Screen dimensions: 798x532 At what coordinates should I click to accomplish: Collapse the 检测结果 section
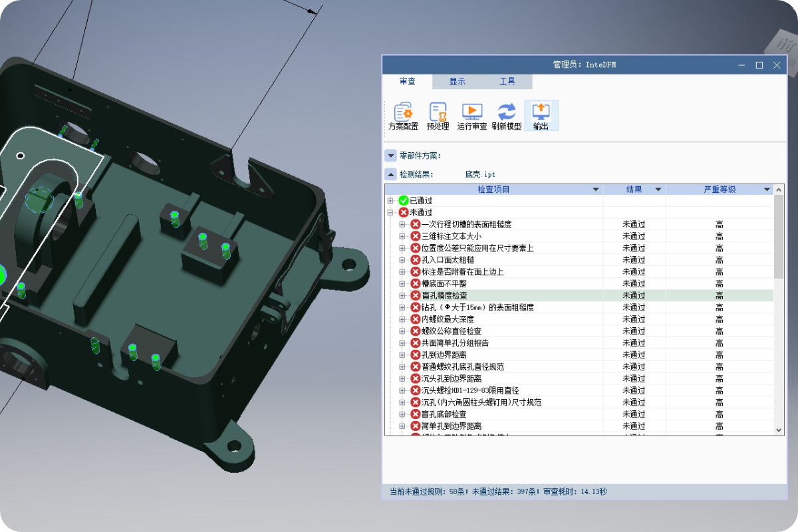coord(390,174)
